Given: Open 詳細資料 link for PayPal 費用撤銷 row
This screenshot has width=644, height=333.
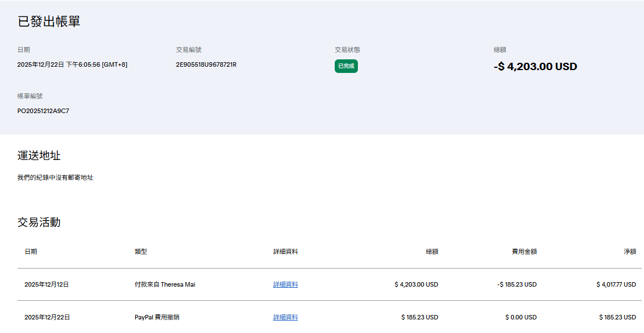Looking at the screenshot, I should 285,317.
